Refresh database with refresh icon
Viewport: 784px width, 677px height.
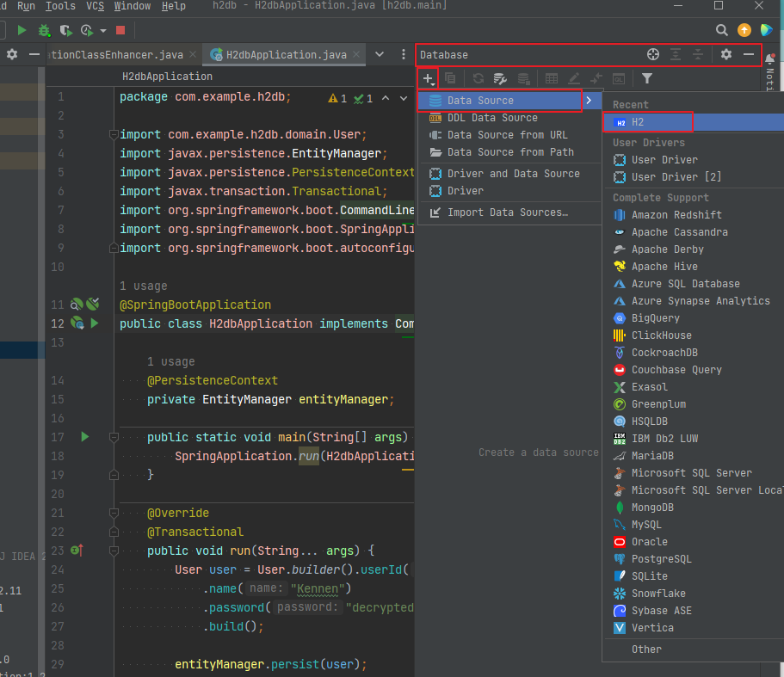(x=478, y=78)
